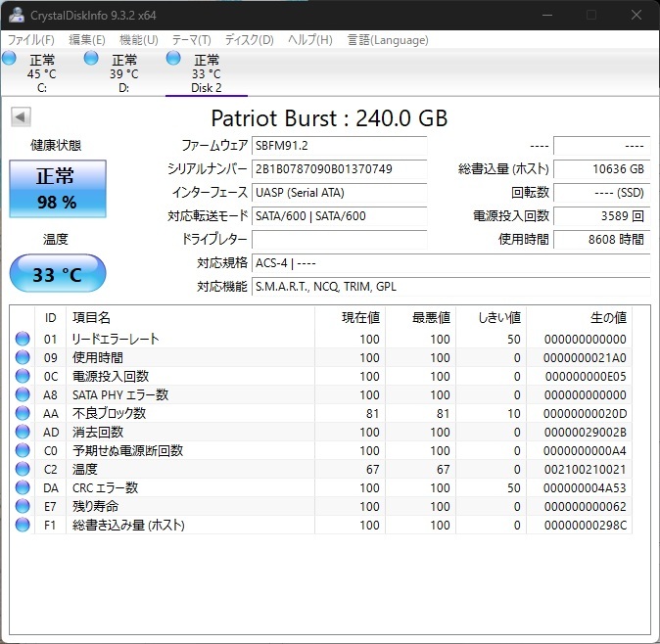Click the 生の値 column header
Screen dimensions: 660x644
tap(608, 317)
